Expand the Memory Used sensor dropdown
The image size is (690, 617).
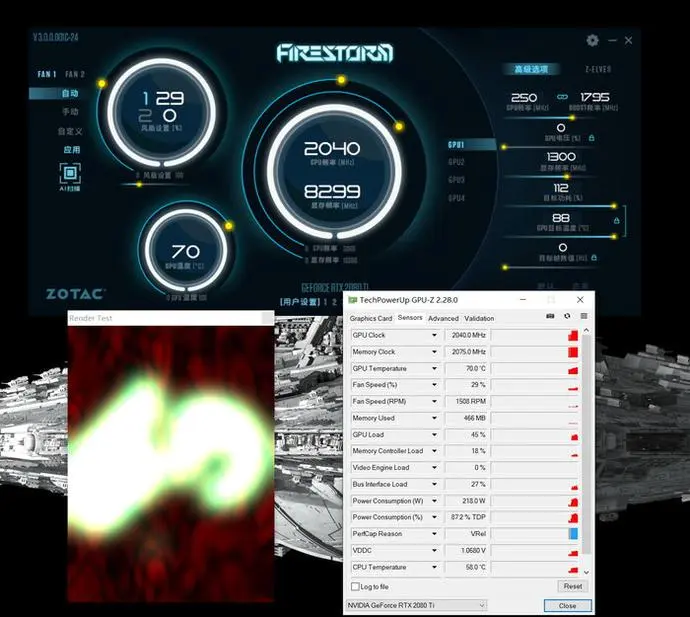[x=434, y=418]
